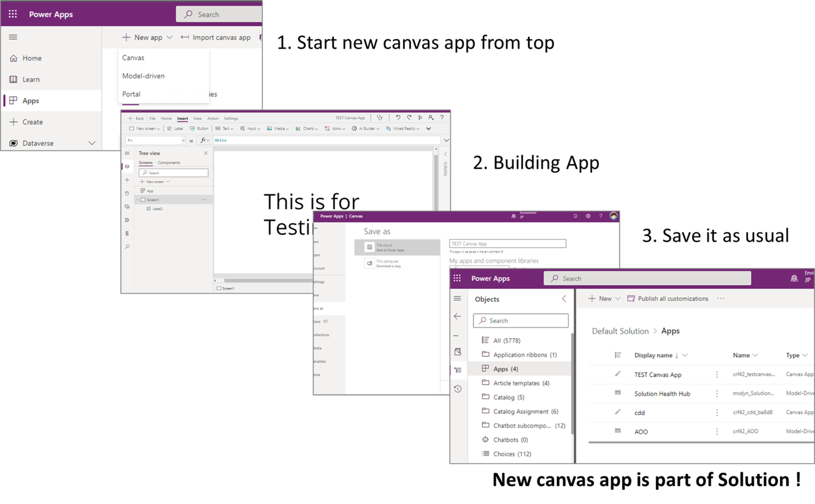Image resolution: width=815 pixels, height=504 pixels.
Task: Click the Tree view search box
Action: click(174, 173)
